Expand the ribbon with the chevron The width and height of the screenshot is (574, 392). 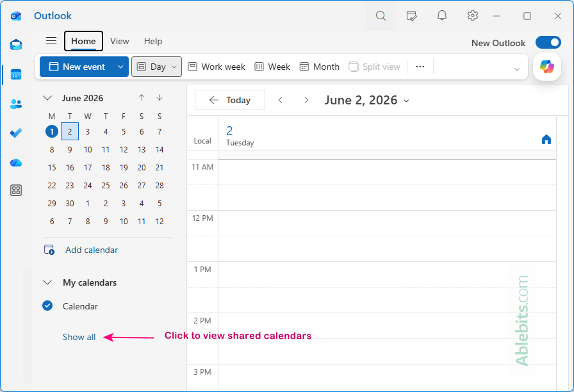coord(516,69)
